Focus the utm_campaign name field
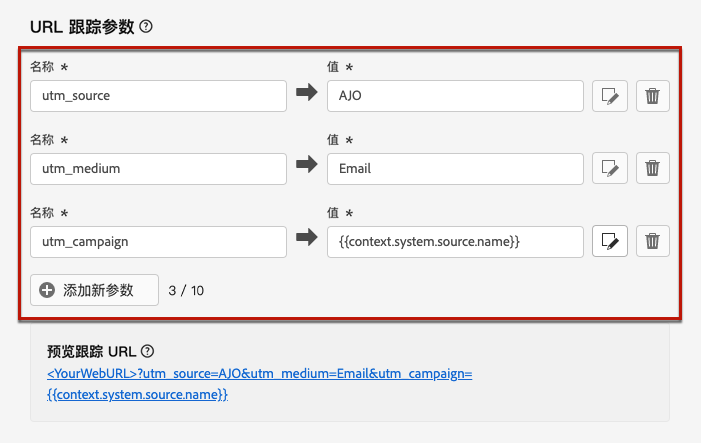 [x=158, y=241]
